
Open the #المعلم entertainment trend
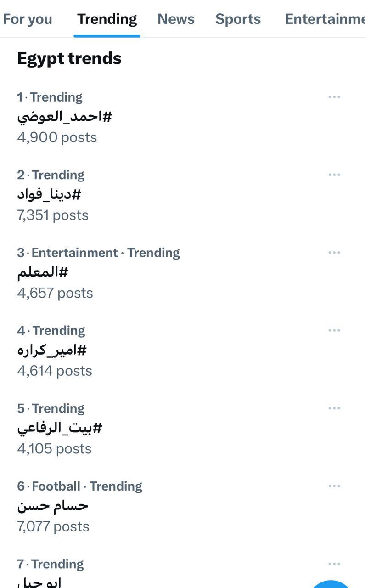[43, 272]
